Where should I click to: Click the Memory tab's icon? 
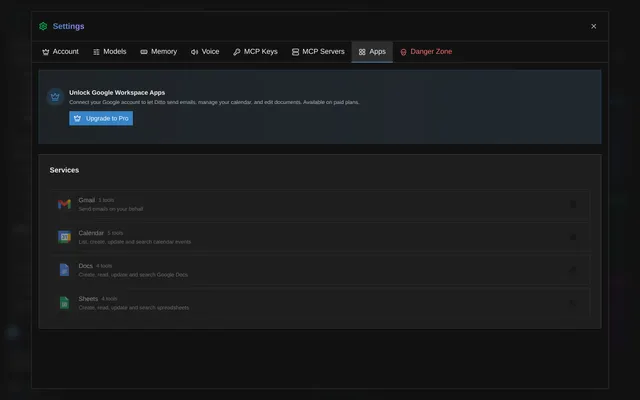144,52
